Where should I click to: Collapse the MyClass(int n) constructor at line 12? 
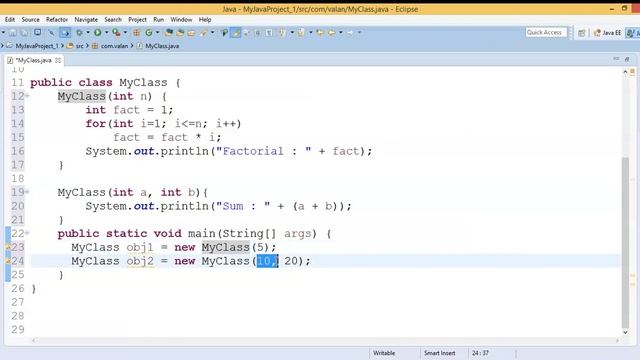coord(27,96)
